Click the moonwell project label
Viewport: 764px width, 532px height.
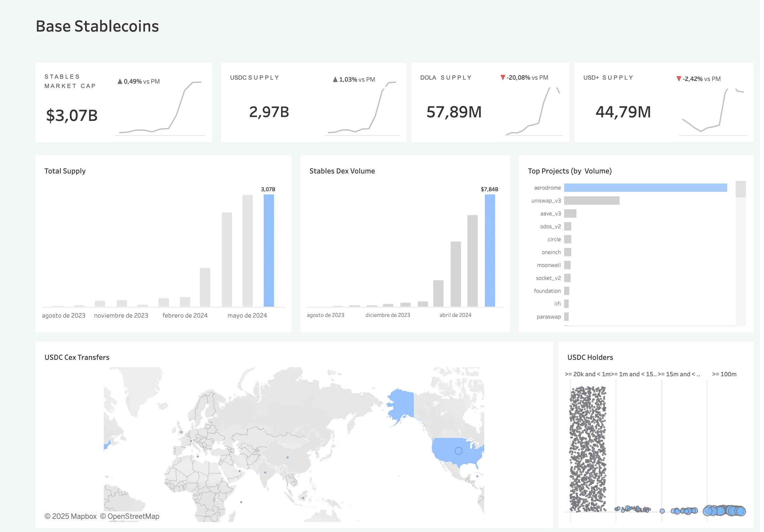[549, 265]
